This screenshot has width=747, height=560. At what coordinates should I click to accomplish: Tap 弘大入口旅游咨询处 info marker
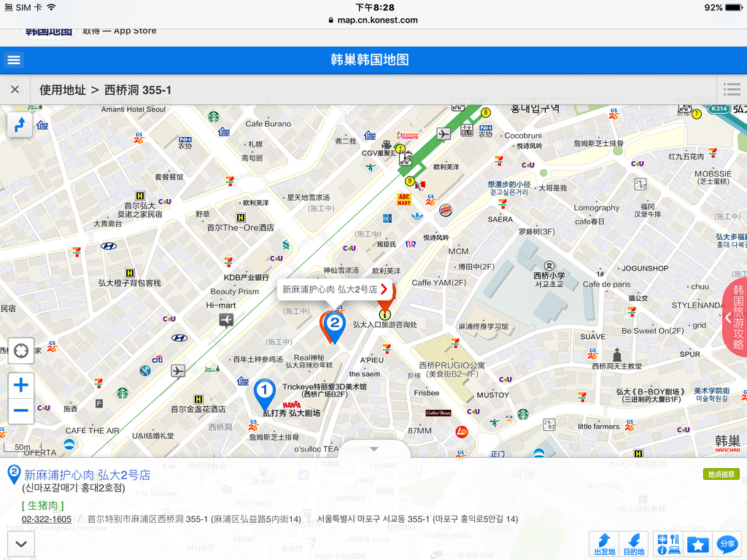click(x=385, y=315)
